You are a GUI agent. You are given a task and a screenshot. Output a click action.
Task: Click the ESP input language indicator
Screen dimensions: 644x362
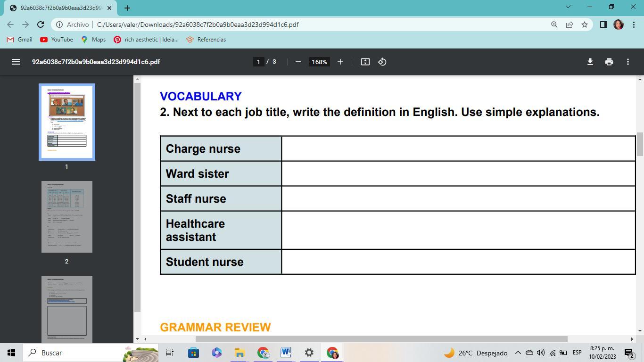577,353
